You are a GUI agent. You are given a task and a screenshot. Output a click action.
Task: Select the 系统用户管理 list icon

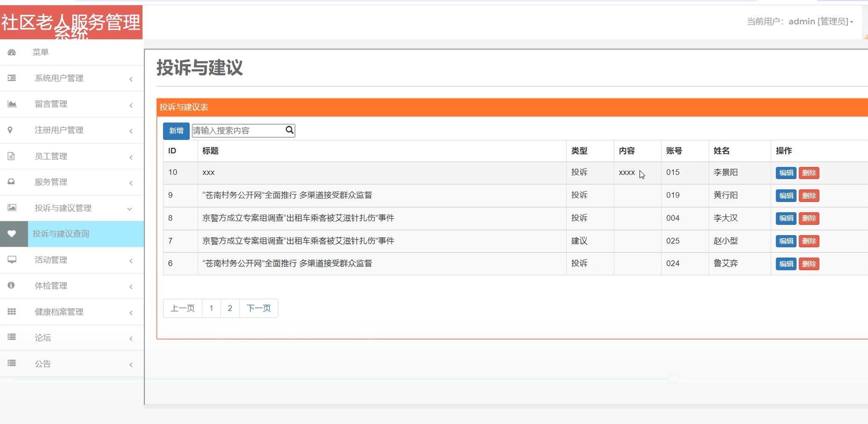point(11,78)
